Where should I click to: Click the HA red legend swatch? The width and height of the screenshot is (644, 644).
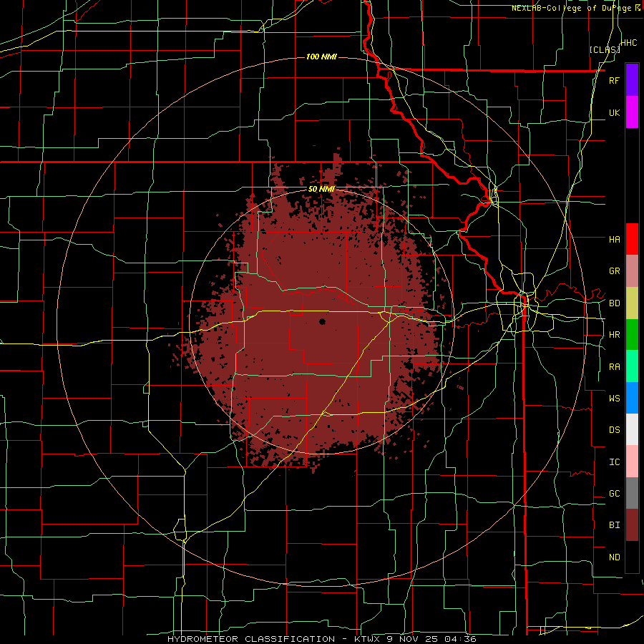[632, 239]
